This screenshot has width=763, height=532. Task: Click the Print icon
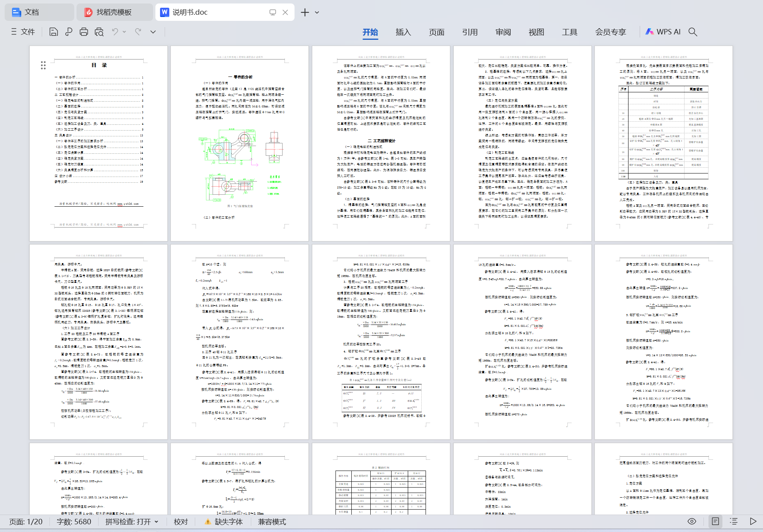tap(84, 32)
